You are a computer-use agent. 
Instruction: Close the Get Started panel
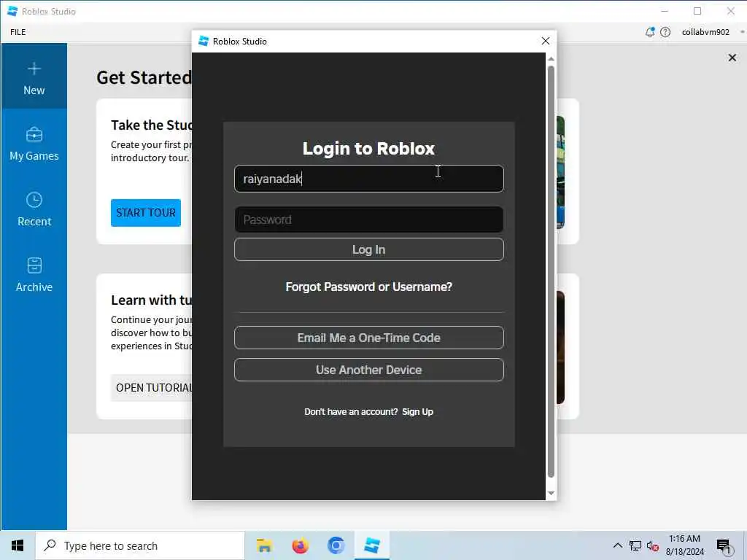(732, 58)
